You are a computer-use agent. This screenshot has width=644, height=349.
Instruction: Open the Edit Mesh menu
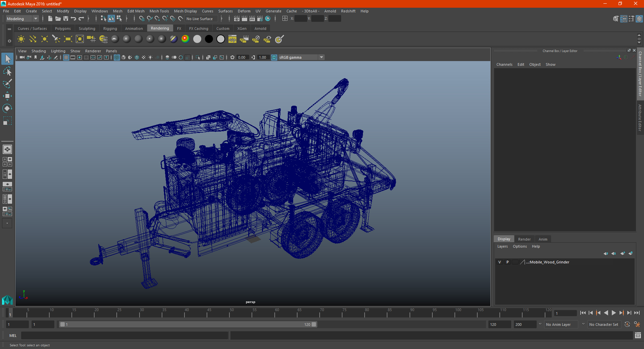[x=136, y=11]
